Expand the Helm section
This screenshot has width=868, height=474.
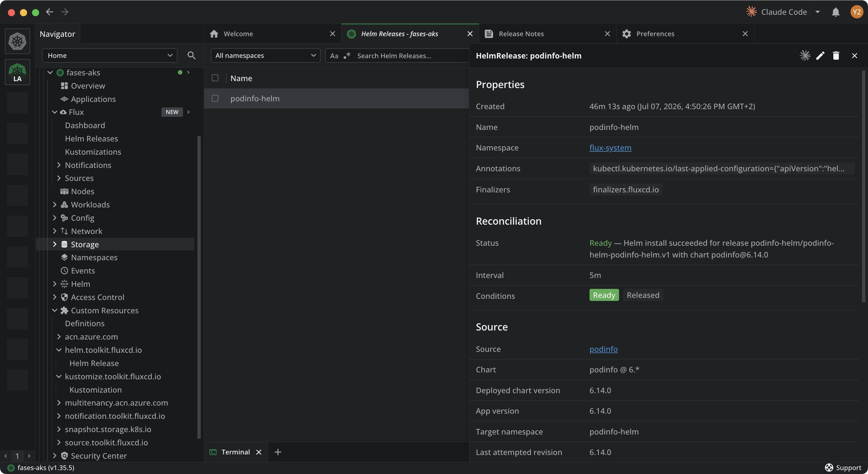(x=54, y=284)
